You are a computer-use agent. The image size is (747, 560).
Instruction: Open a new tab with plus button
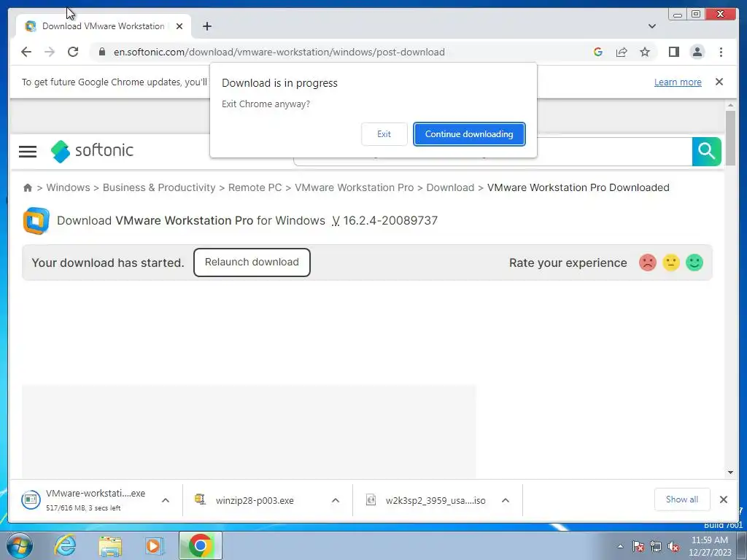(206, 26)
